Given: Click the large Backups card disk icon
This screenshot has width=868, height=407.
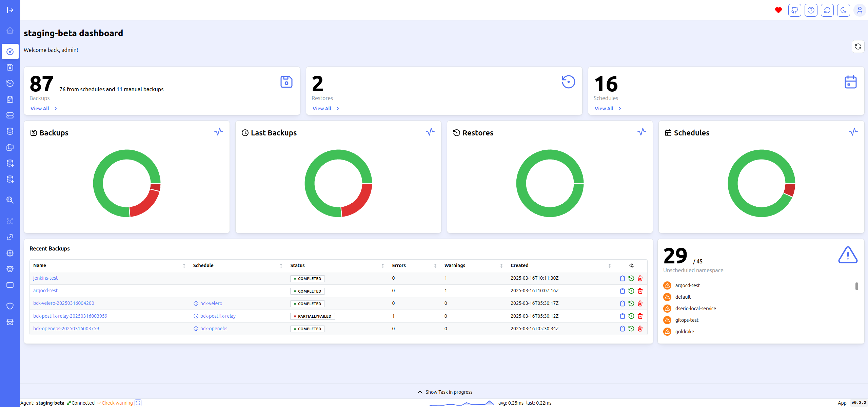Looking at the screenshot, I should pyautogui.click(x=287, y=82).
